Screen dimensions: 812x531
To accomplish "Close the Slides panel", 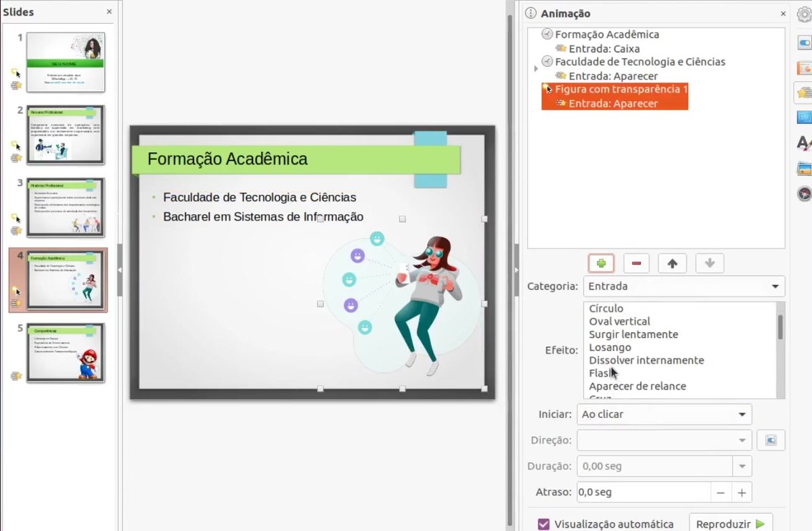I will (x=110, y=12).
